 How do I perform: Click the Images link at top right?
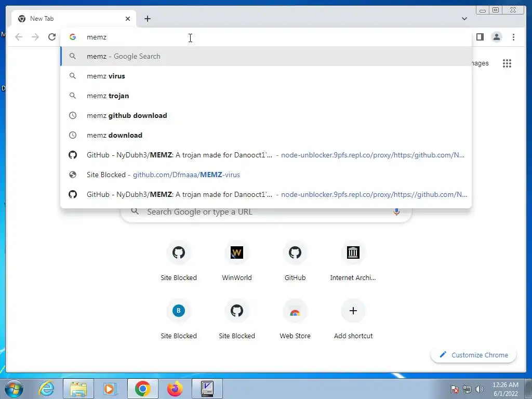pyautogui.click(x=480, y=63)
